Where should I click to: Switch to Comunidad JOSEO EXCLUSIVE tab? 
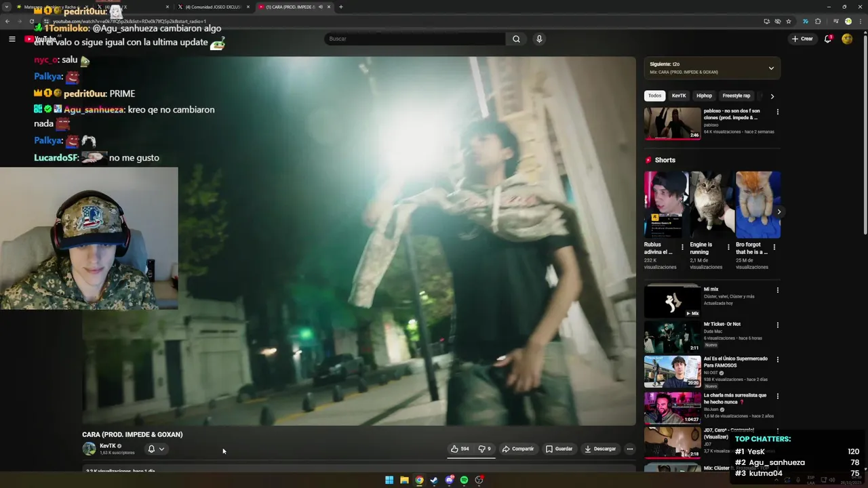click(214, 7)
